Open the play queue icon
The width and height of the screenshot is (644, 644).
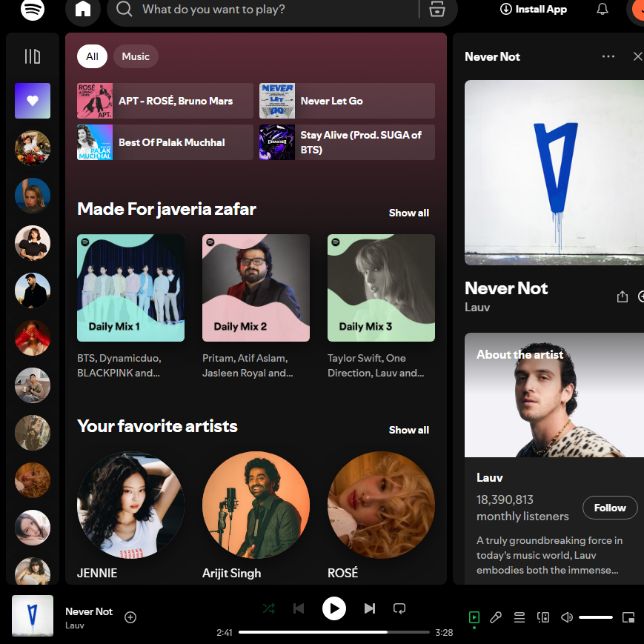click(x=519, y=617)
